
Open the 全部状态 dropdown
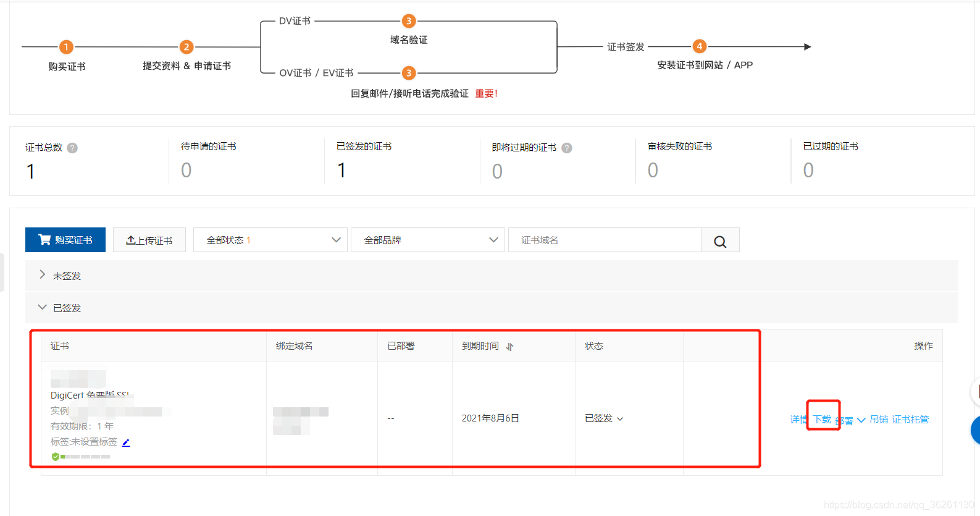point(270,240)
